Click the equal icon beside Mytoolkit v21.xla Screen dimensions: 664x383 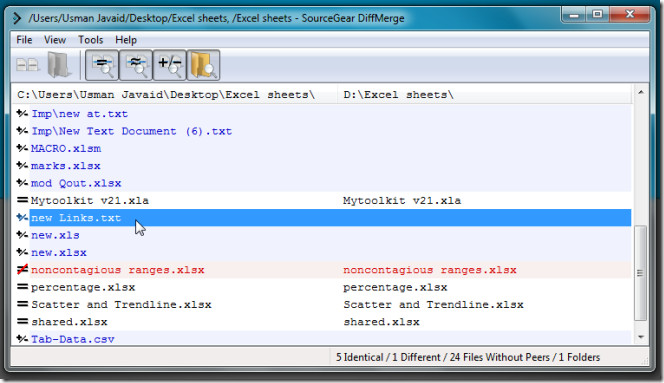coord(22,200)
